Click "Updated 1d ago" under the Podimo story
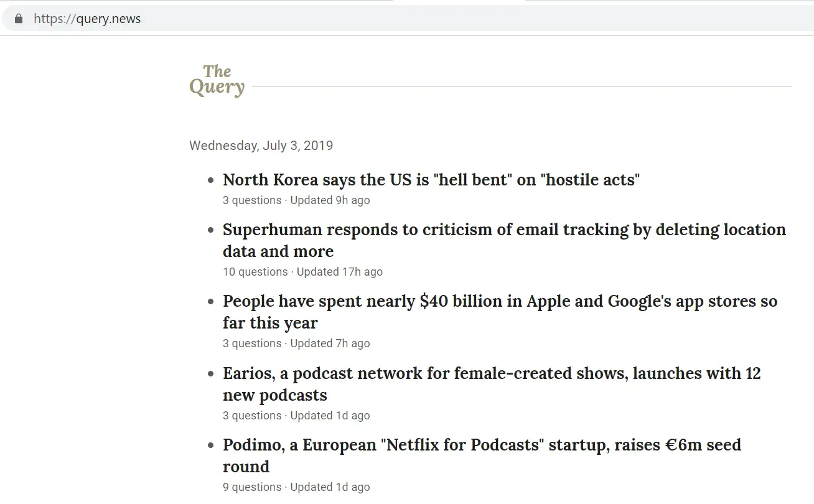Image resolution: width=814 pixels, height=504 pixels. click(x=330, y=487)
